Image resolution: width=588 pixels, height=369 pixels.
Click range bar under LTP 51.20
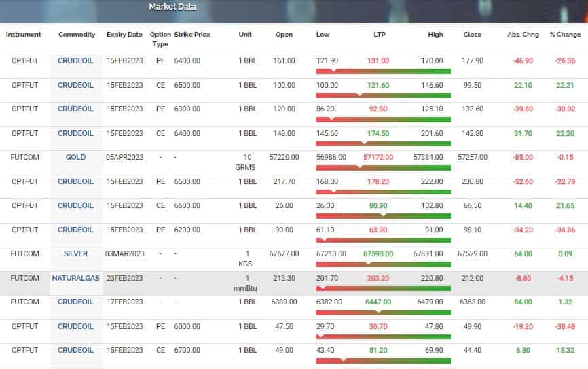coord(383,361)
